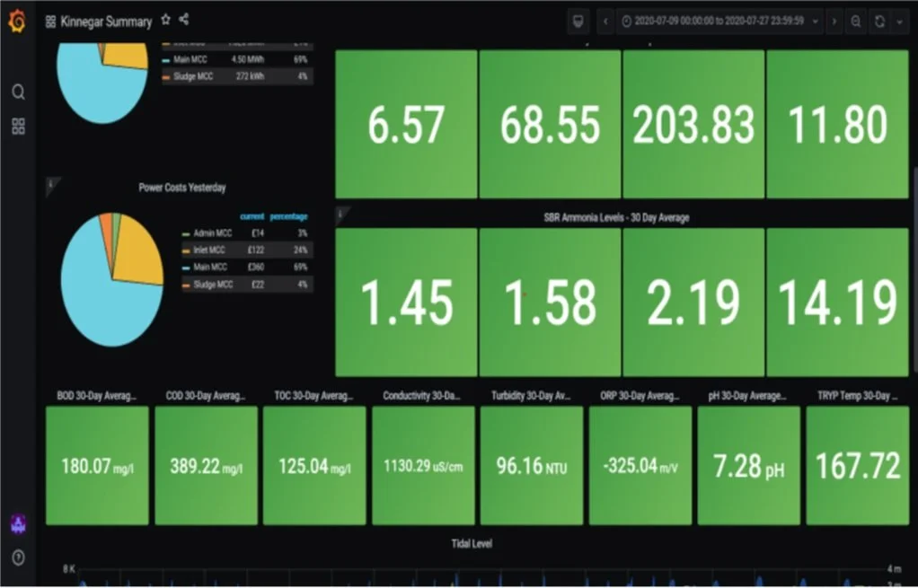Screen dimensions: 918x588
Task: Click the 7.28 pH value
Action: (x=749, y=467)
